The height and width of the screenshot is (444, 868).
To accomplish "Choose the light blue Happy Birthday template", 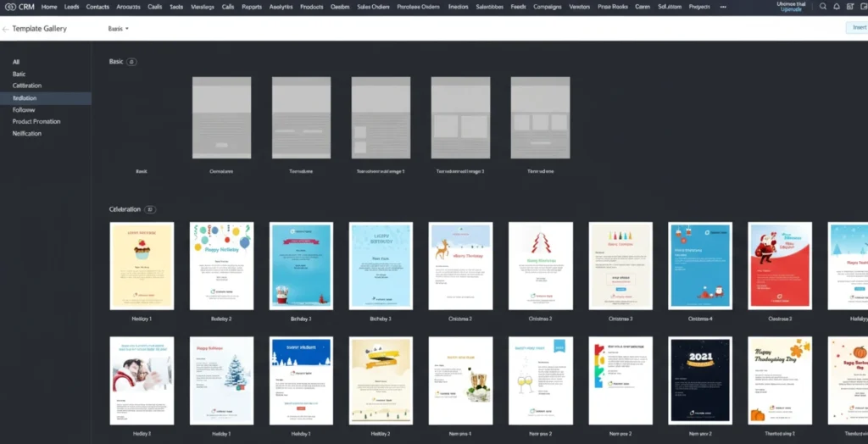I will tap(381, 266).
